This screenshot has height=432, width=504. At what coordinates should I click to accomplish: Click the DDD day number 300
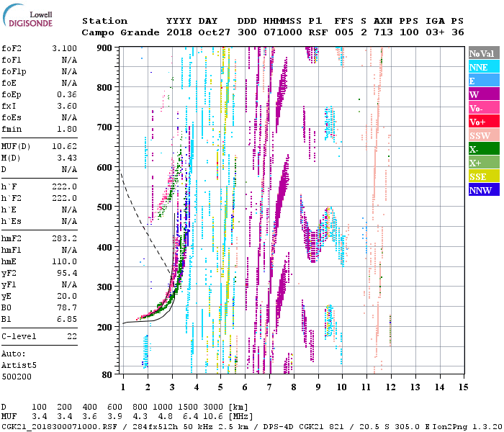tap(247, 32)
